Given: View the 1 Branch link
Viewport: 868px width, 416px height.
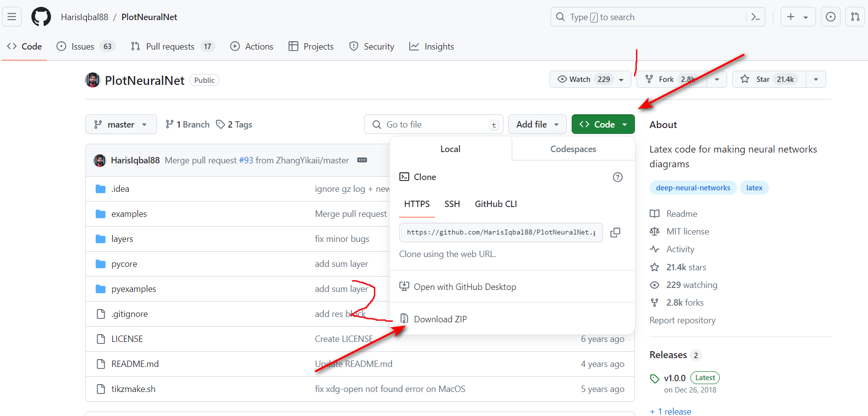Looking at the screenshot, I should tap(187, 125).
